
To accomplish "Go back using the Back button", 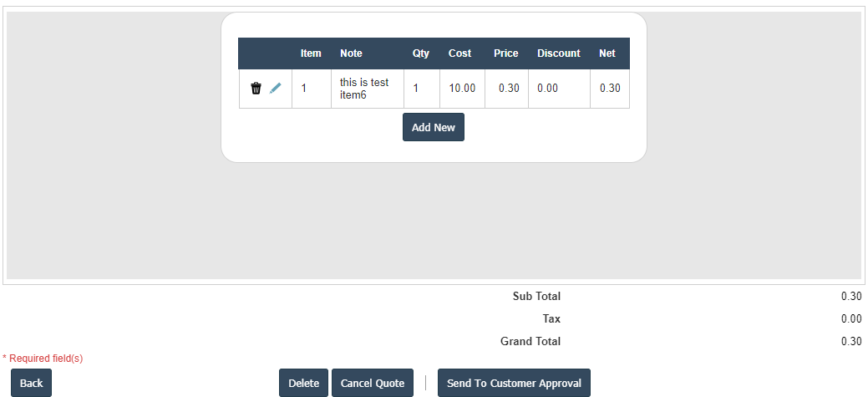I will (31, 383).
